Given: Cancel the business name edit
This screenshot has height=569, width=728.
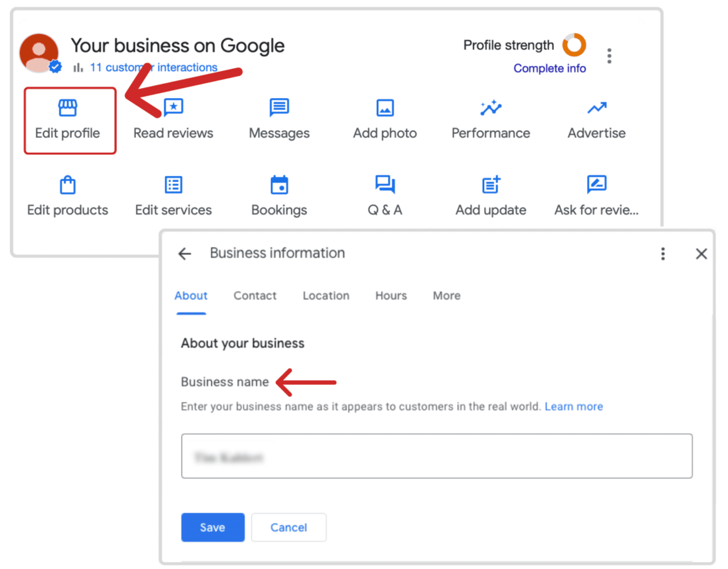Looking at the screenshot, I should tap(289, 527).
